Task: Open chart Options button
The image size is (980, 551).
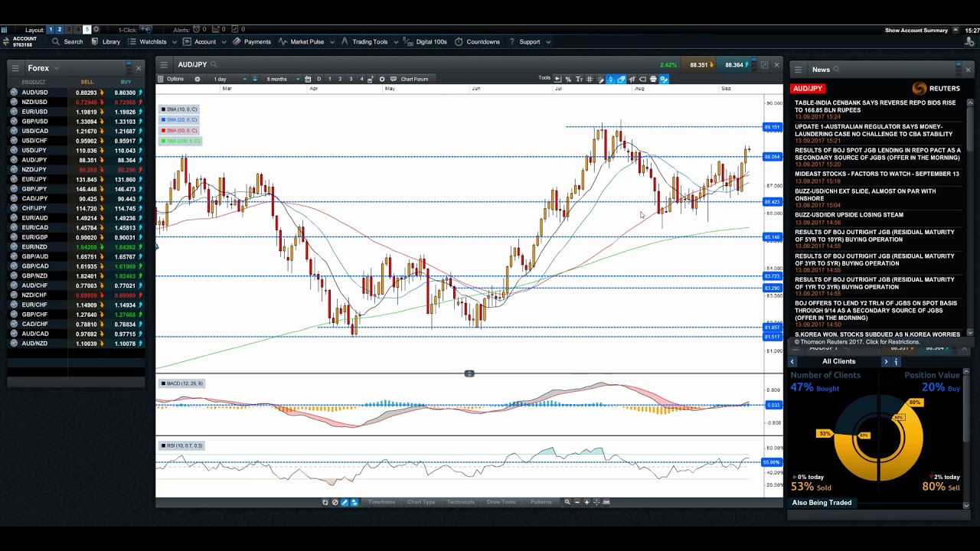Action: point(171,79)
